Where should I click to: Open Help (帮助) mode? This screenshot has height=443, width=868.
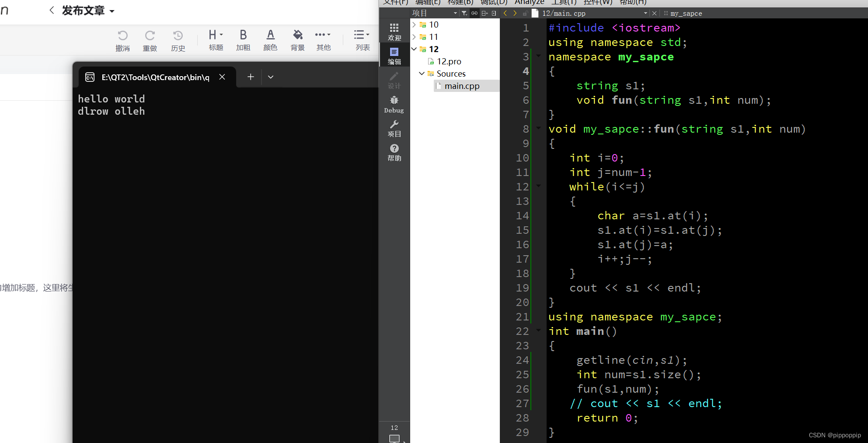(x=394, y=153)
